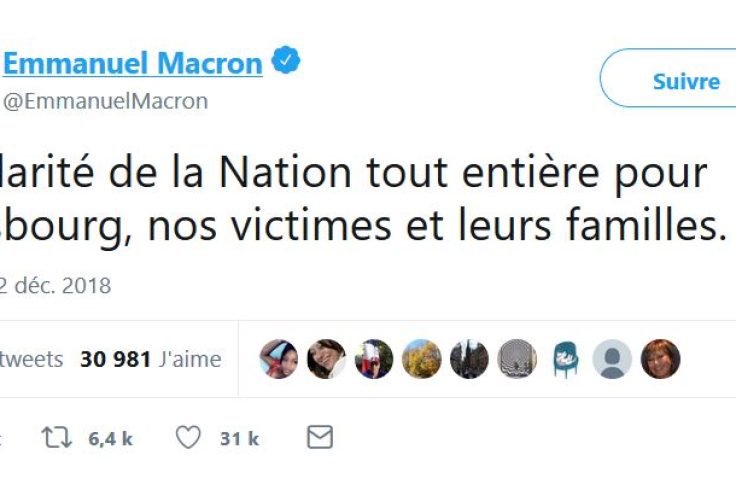736x490 pixels.
Task: Open the Emmanuel Macron profile name link
Action: point(133,64)
